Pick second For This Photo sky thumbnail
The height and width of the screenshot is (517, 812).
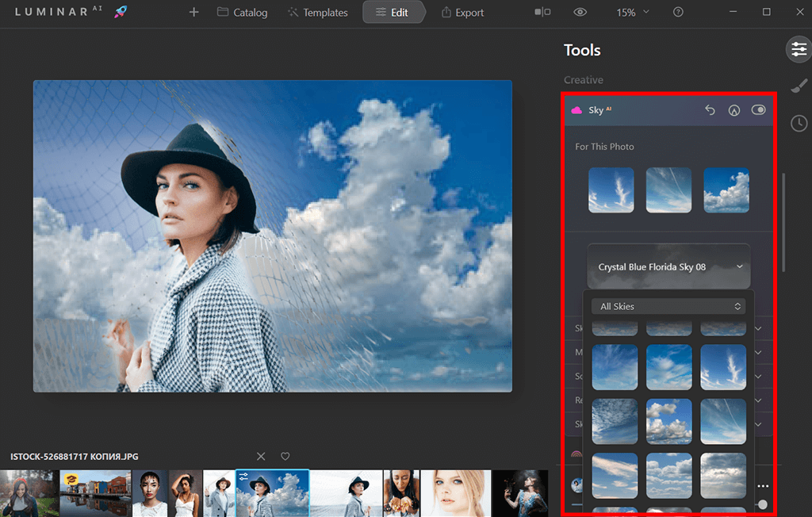coord(668,190)
